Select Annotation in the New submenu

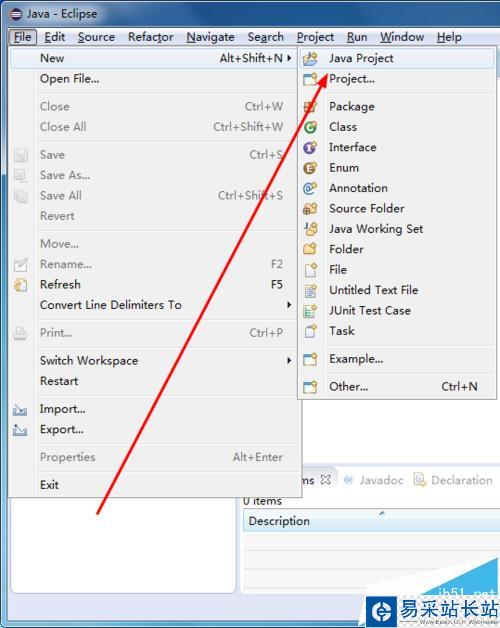pos(397,188)
